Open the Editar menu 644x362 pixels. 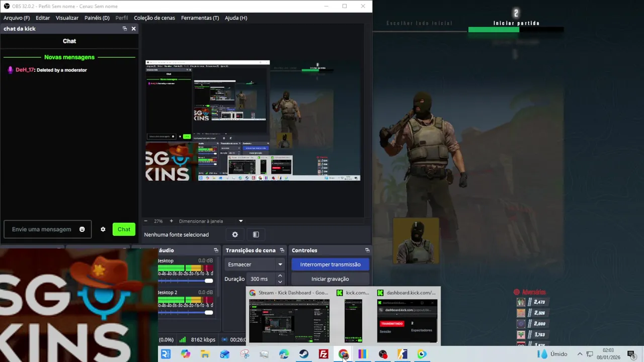(x=43, y=18)
